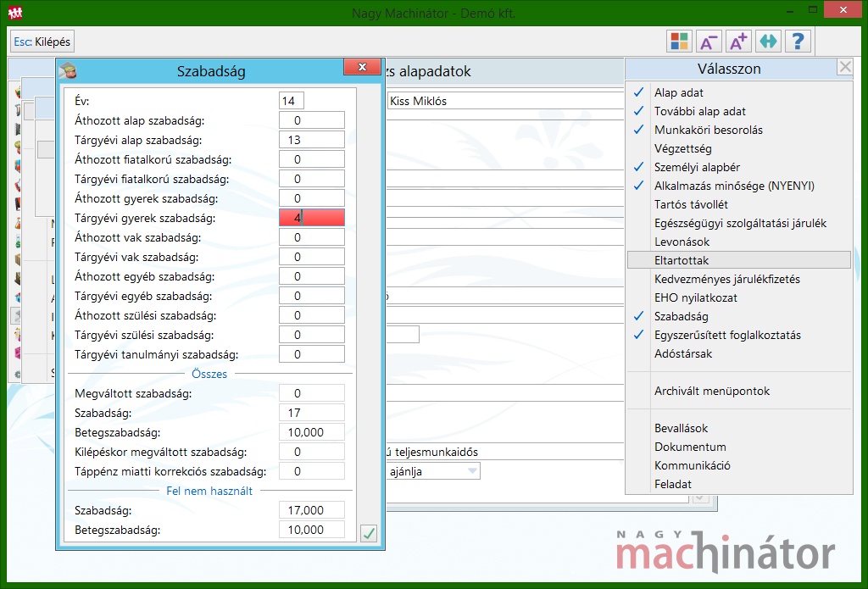Click Áthozott szülési szabadság field
The height and width of the screenshot is (589, 868).
coord(312,315)
